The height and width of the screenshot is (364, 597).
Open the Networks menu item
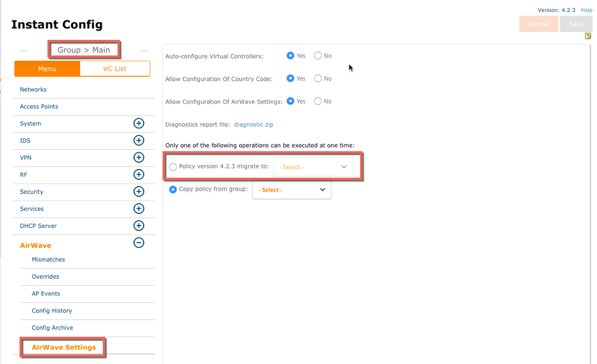33,90
